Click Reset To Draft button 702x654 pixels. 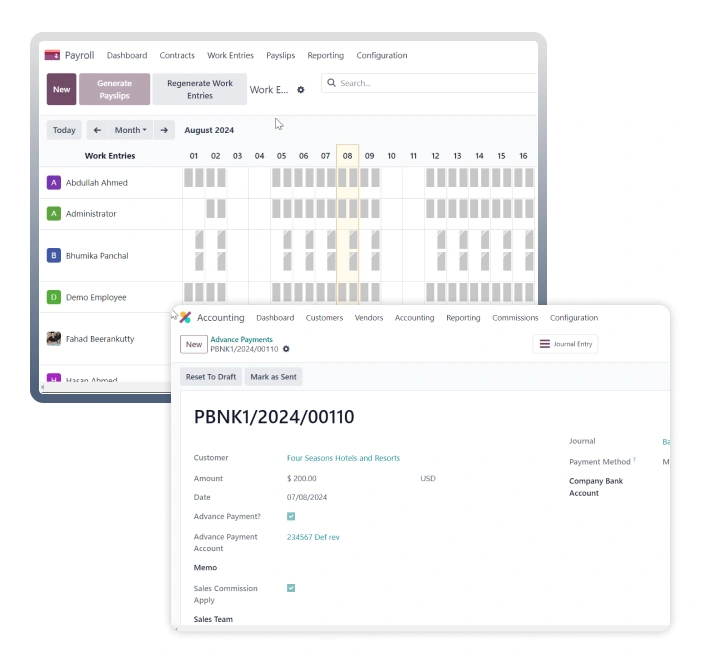(x=211, y=376)
